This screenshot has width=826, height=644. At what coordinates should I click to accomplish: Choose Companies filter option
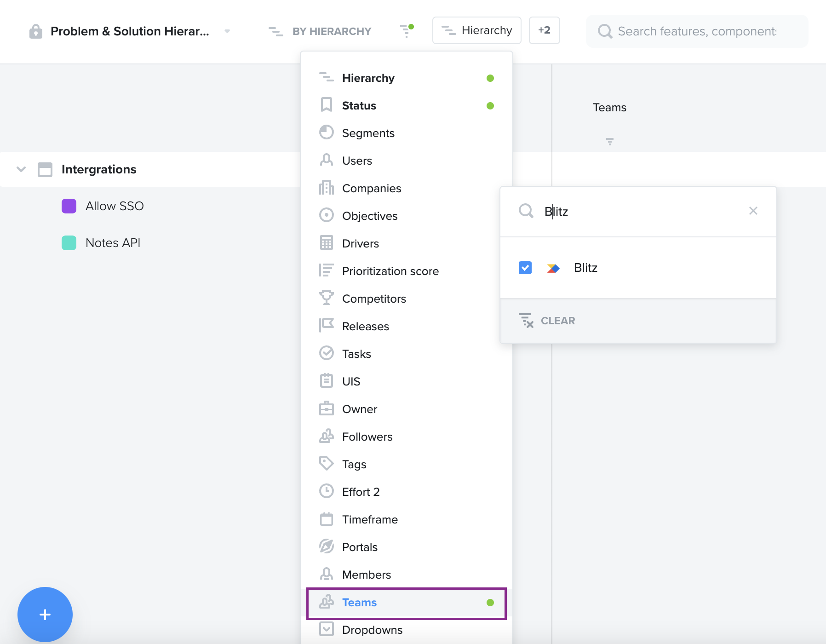tap(407, 189)
